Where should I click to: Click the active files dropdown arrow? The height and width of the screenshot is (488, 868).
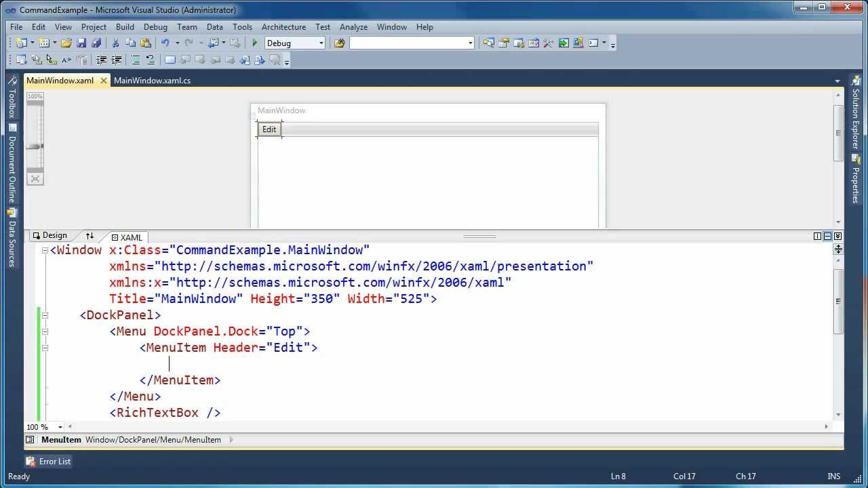[x=837, y=81]
